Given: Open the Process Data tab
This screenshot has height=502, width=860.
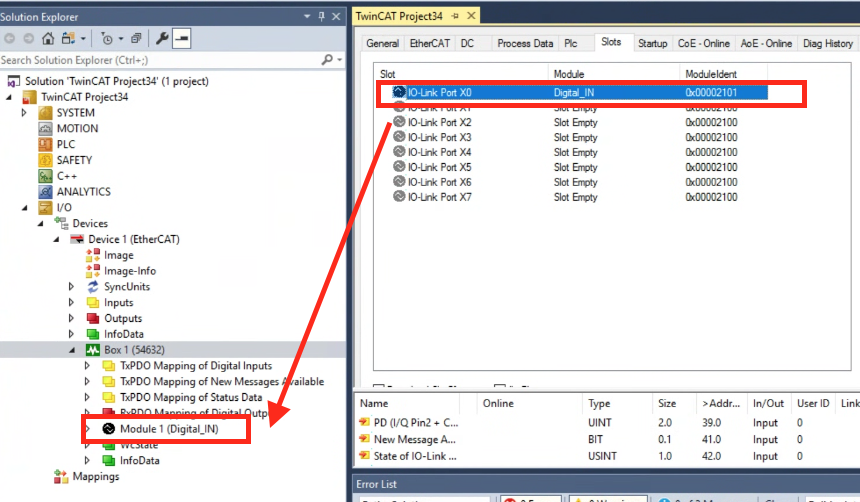Looking at the screenshot, I should click(x=525, y=43).
